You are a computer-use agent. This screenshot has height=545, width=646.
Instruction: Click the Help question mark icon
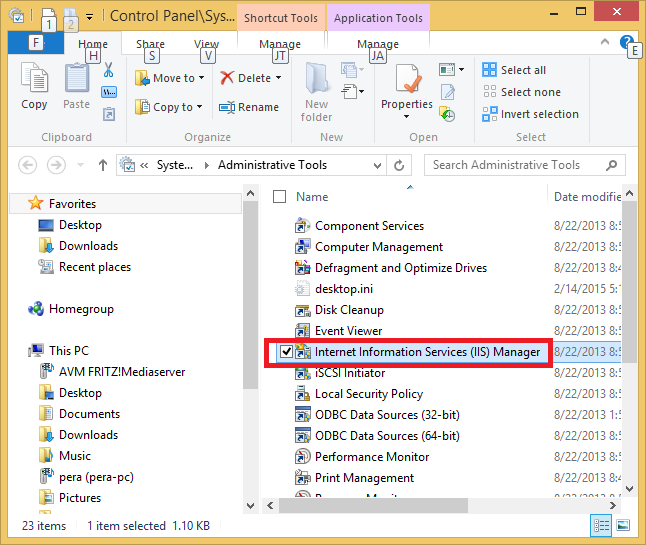click(x=626, y=42)
